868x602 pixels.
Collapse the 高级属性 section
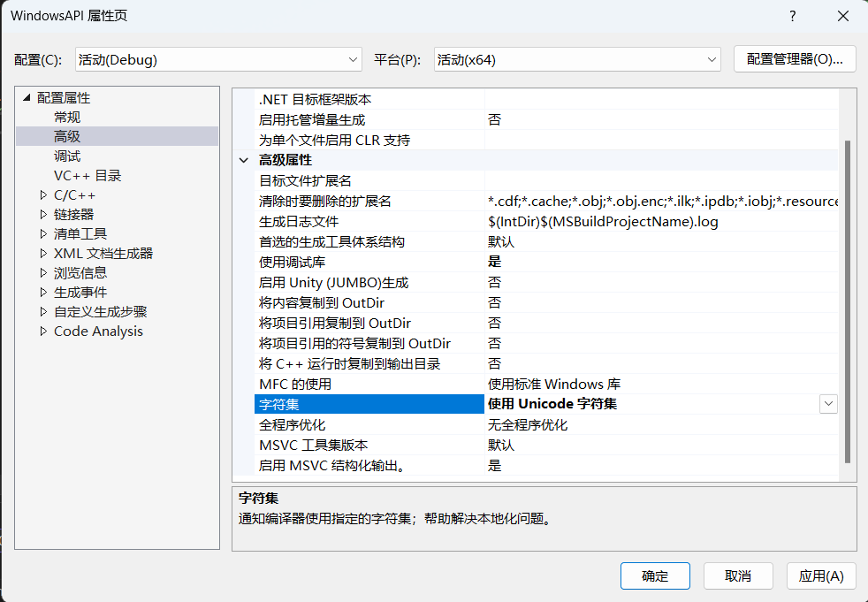point(244,161)
